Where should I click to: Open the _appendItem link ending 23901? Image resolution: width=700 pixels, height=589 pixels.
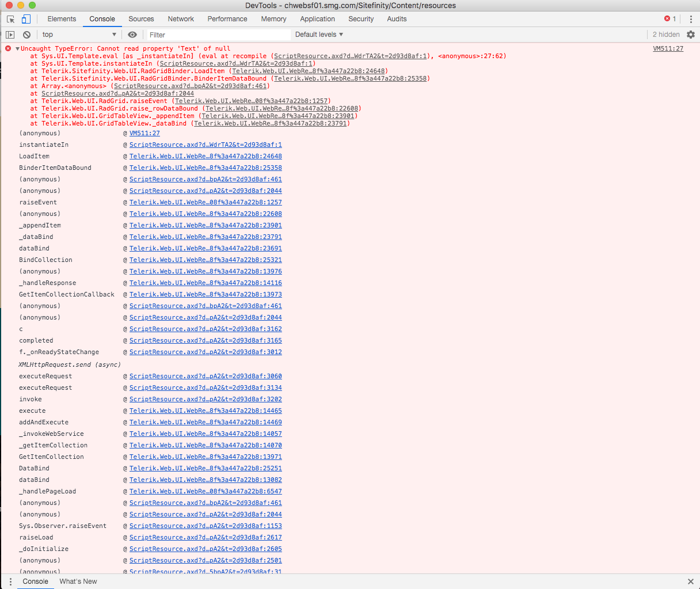(206, 226)
